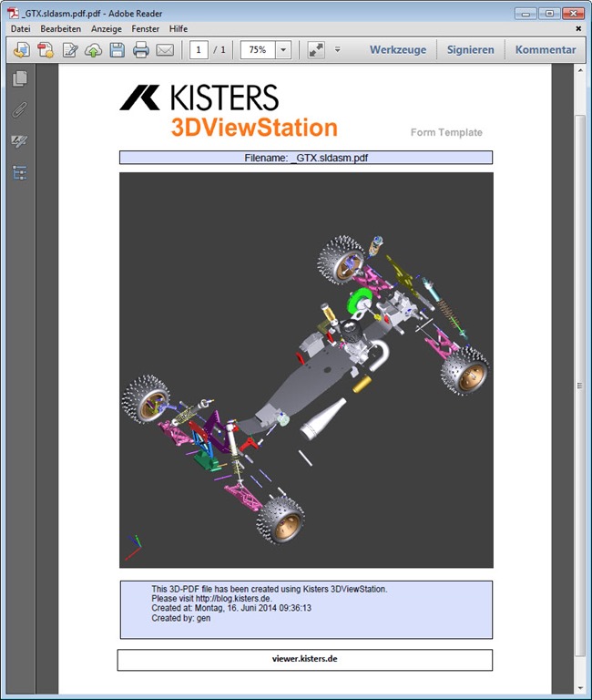Click the Created by: gen line
This screenshot has height=700, width=592.
tap(180, 618)
